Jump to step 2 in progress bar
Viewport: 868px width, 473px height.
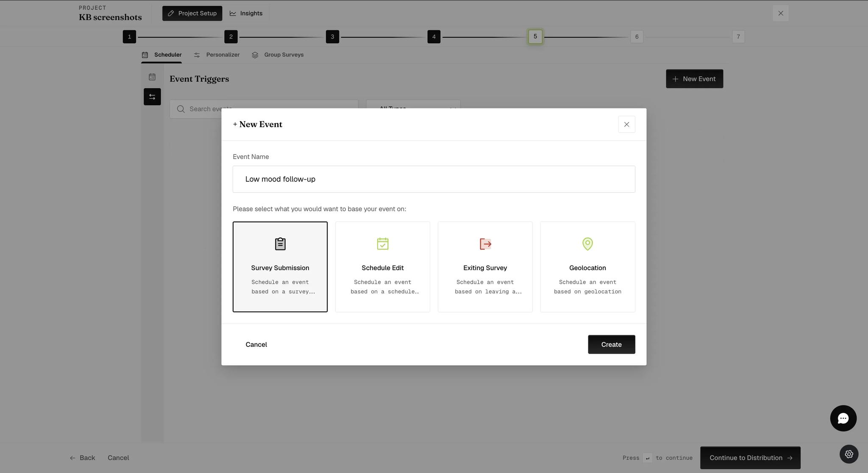(231, 36)
